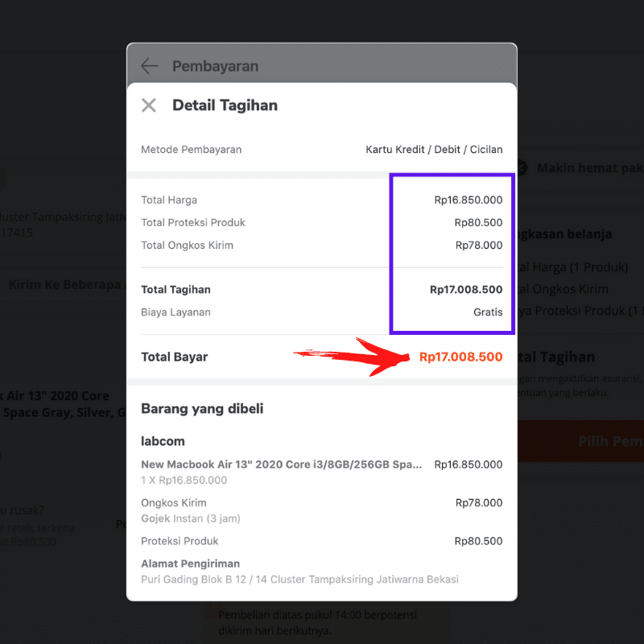Click the Metode Pembayaran label
Image resolution: width=644 pixels, height=644 pixels.
[x=191, y=150]
